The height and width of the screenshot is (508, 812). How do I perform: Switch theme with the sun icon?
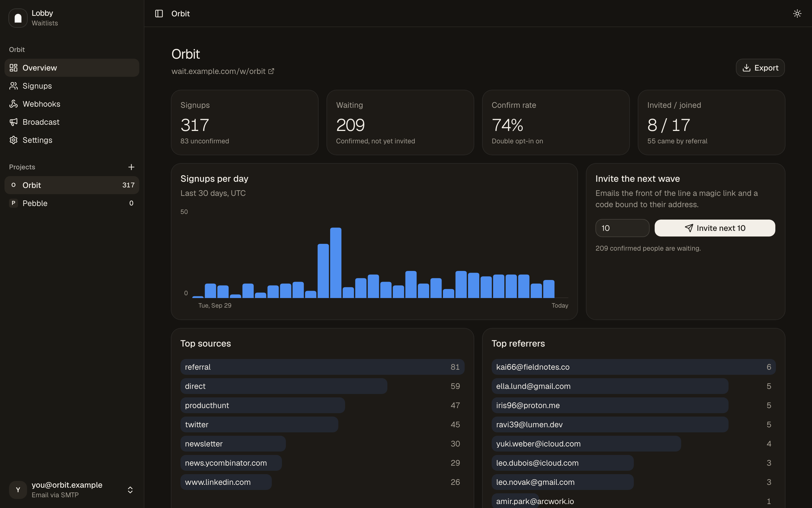point(797,14)
